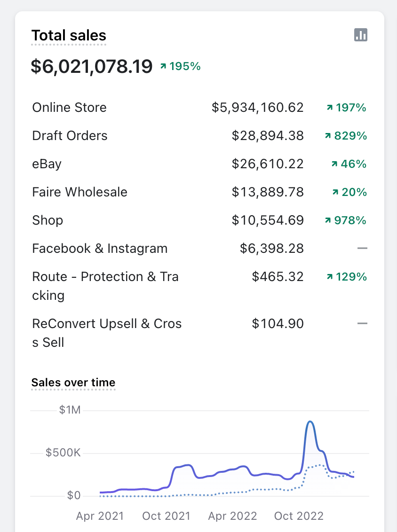Viewport: 397px width, 532px height.
Task: Select the Draft Orders row
Action: 200,136
